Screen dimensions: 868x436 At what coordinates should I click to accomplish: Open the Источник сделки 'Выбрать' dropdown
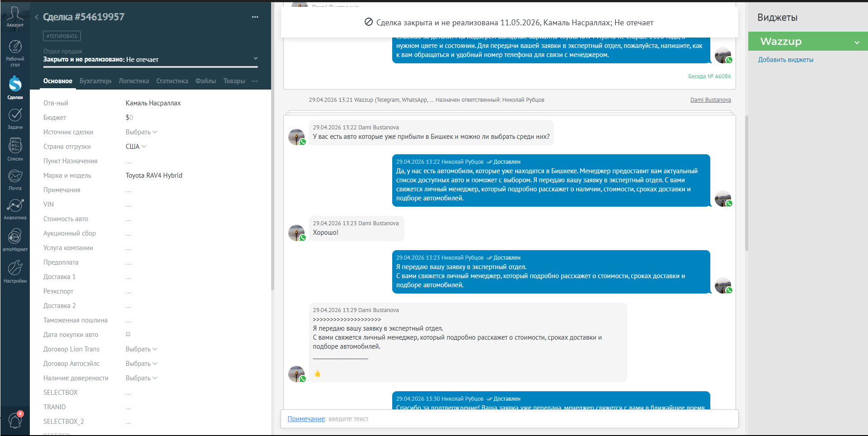coord(141,132)
